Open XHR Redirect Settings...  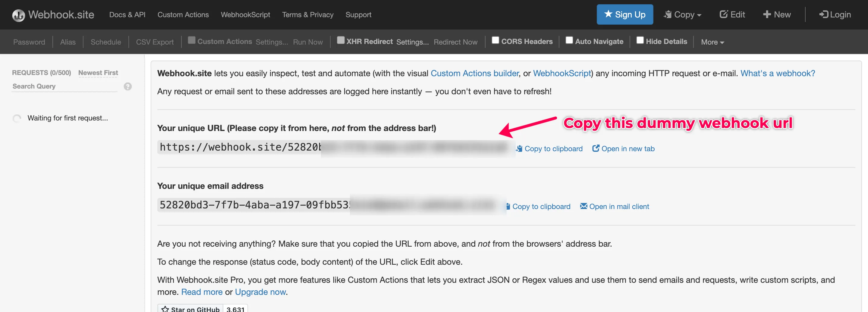point(412,42)
